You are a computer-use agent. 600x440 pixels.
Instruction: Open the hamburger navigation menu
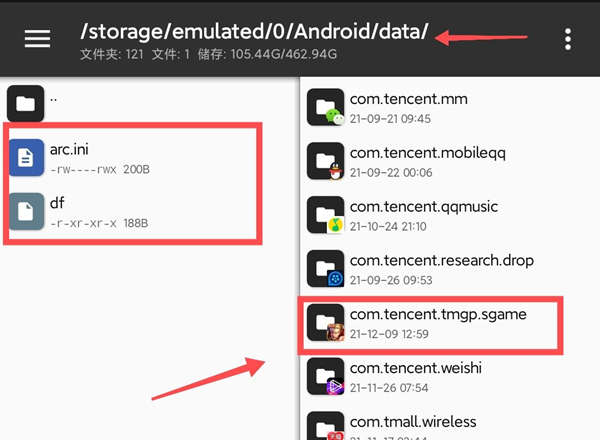point(37,39)
